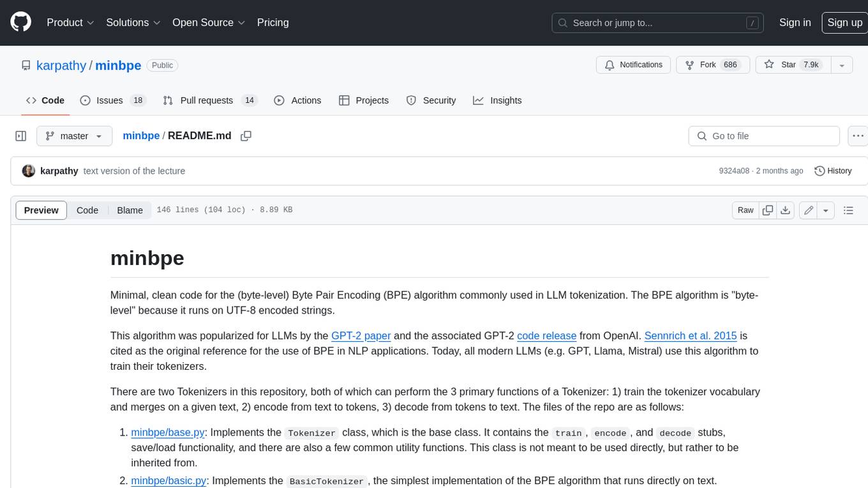
Task: Open karpathy commit author link
Action: (x=59, y=171)
